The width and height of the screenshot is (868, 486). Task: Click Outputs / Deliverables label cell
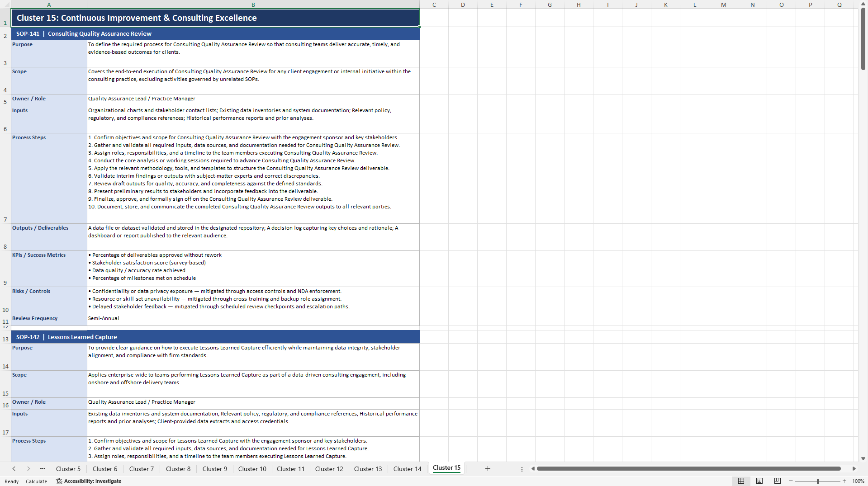(49, 237)
